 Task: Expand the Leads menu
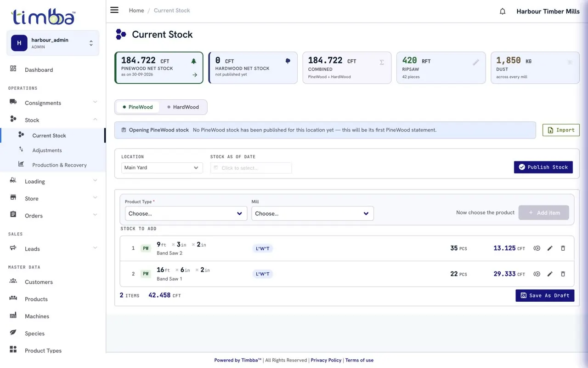[x=53, y=248]
